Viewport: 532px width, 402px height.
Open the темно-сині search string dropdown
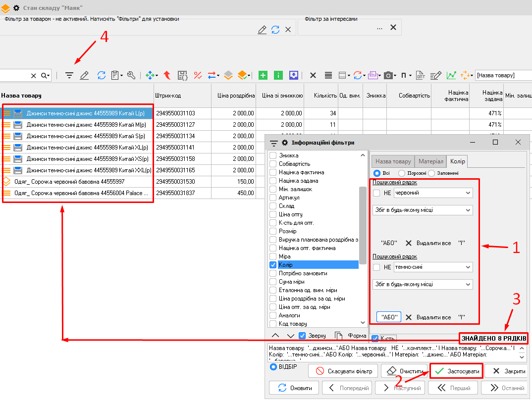(468, 267)
